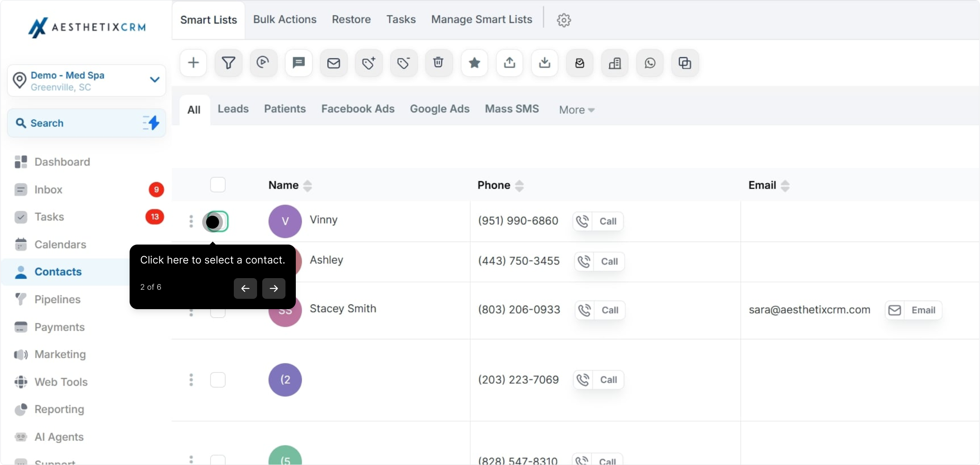The height and width of the screenshot is (465, 980).
Task: Select the All smart list tab
Action: (x=194, y=110)
